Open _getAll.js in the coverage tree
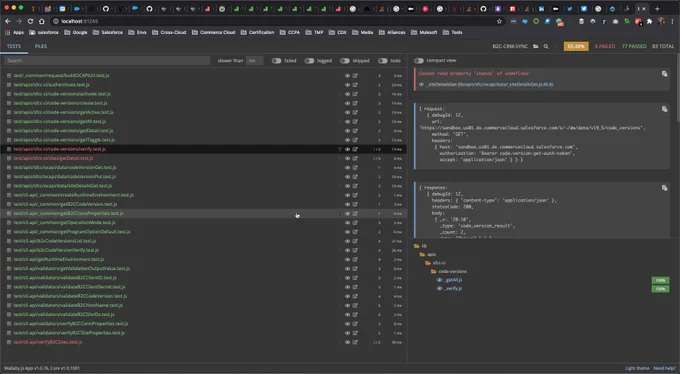Image resolution: width=680 pixels, height=374 pixels. 453,280
